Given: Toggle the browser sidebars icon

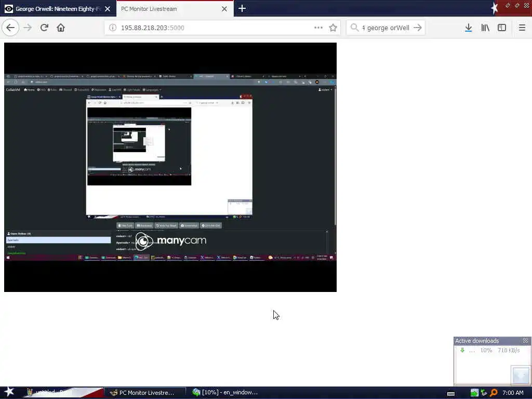Looking at the screenshot, I should [x=502, y=28].
